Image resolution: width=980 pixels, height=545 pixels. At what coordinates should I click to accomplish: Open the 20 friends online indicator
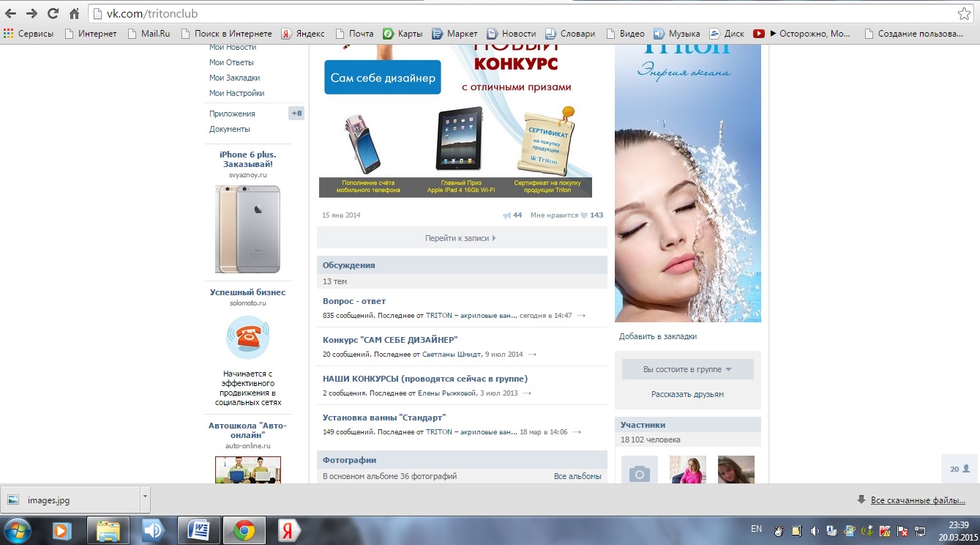coord(960,469)
